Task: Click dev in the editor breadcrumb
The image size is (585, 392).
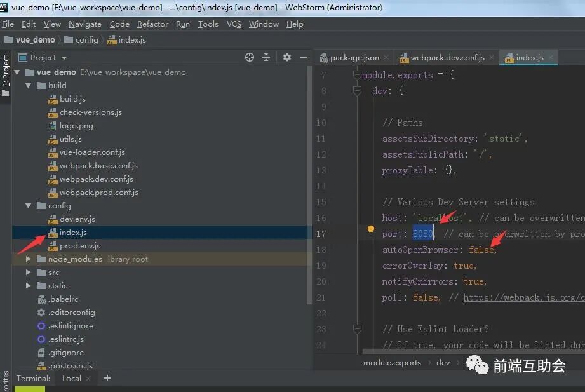Action: [443, 363]
